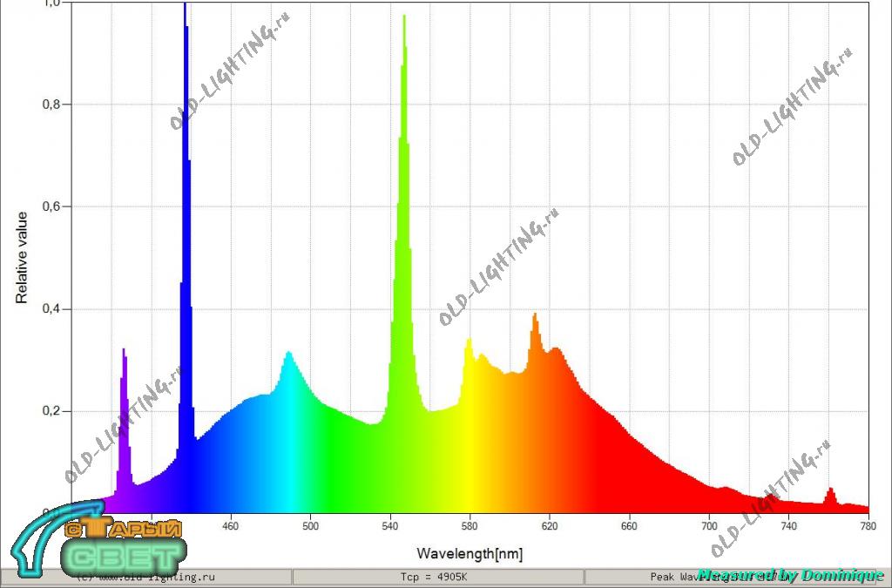Click the 0,4 label on relative value axis
The width and height of the screenshot is (892, 588).
51,308
